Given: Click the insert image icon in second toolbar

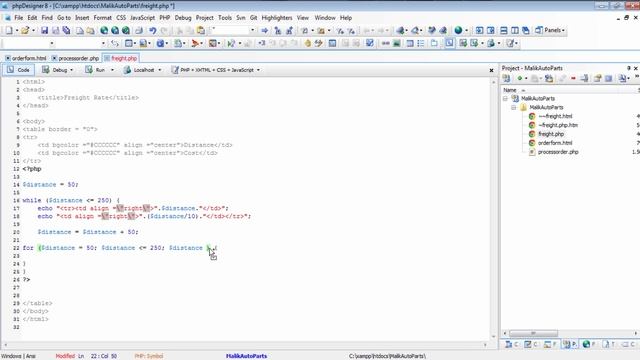Looking at the screenshot, I should tap(396, 43).
